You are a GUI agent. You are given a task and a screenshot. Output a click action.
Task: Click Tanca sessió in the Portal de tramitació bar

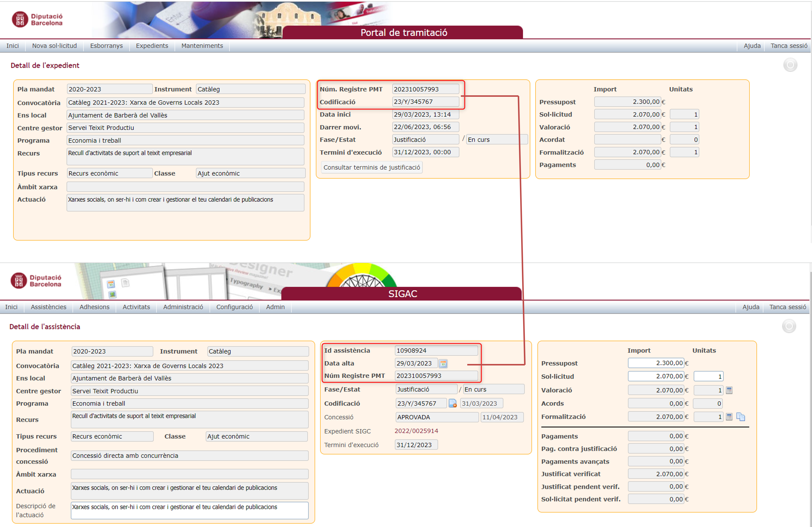click(789, 46)
